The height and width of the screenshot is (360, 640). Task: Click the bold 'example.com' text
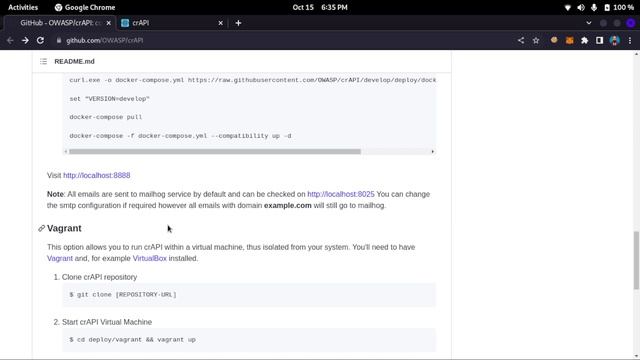(x=288, y=205)
